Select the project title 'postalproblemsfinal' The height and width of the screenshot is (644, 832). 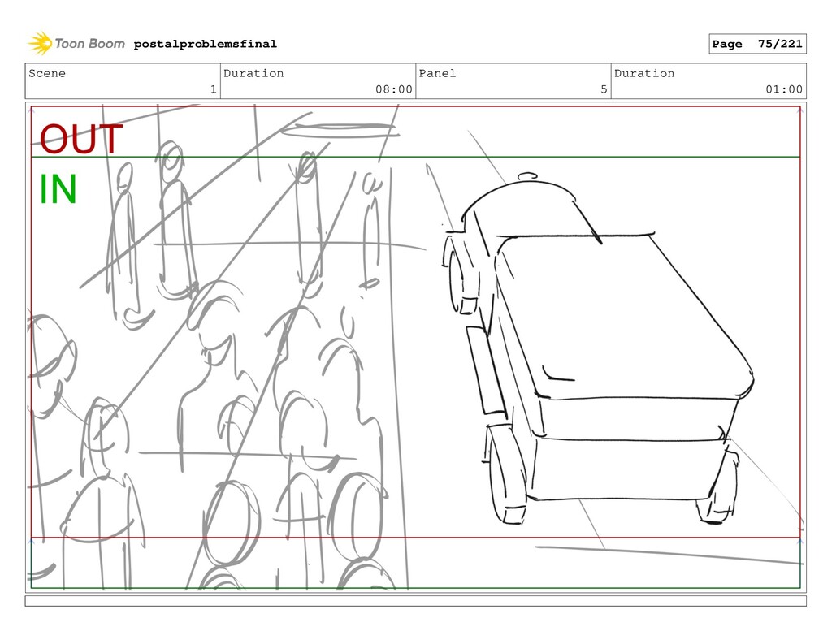206,44
